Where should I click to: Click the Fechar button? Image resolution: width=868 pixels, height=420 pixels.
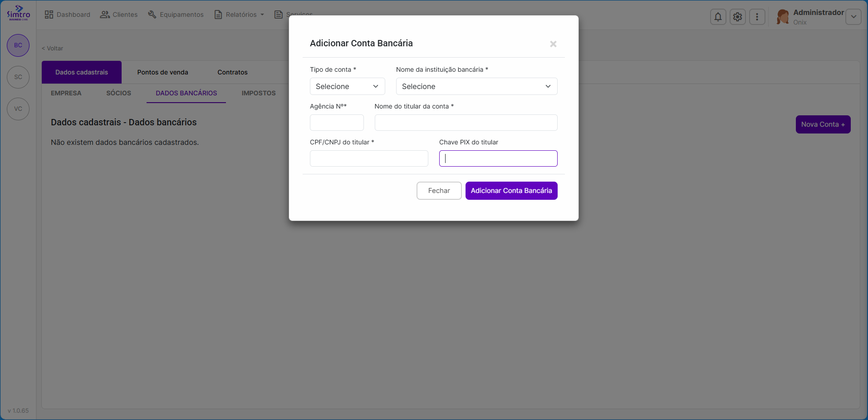pyautogui.click(x=439, y=191)
